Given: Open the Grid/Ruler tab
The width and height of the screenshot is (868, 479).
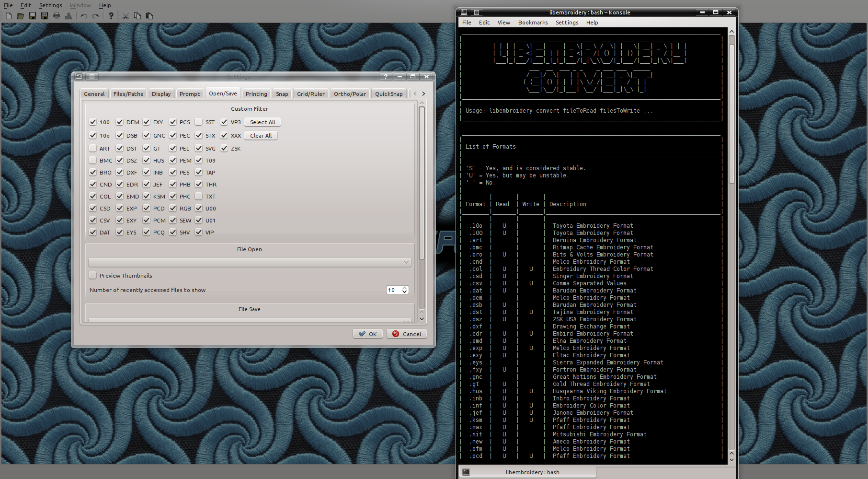Looking at the screenshot, I should [310, 94].
